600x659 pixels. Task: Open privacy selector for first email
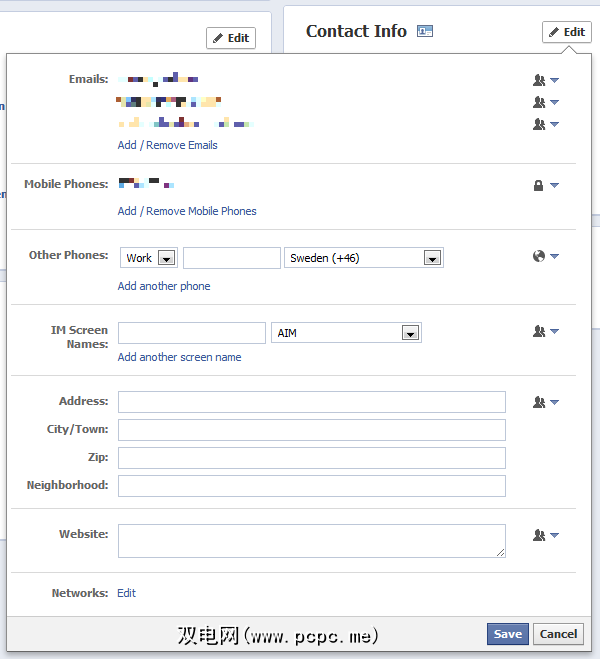coord(545,80)
